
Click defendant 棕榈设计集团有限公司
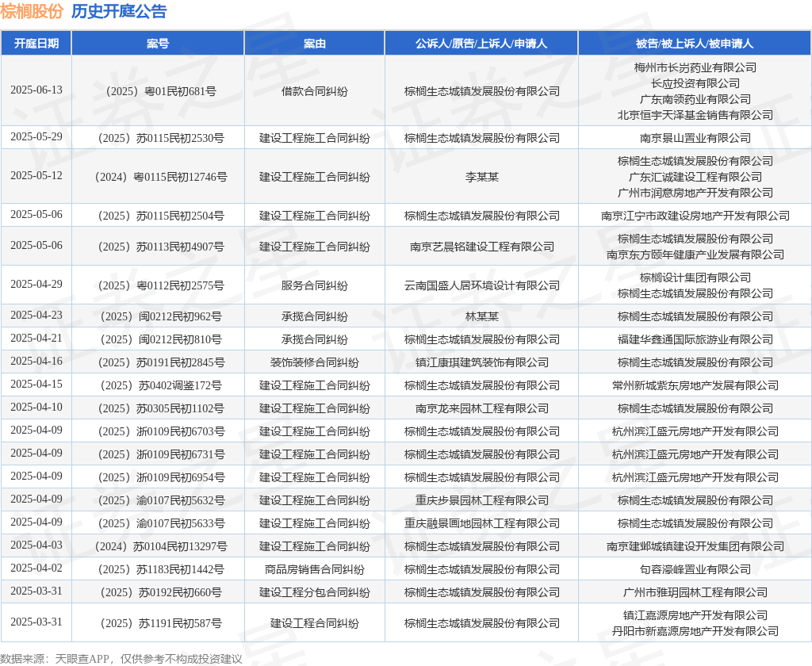(695, 277)
